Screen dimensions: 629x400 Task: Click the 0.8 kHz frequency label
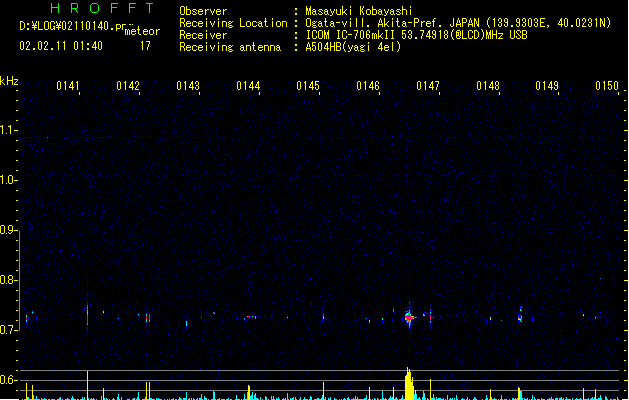[x=8, y=280]
